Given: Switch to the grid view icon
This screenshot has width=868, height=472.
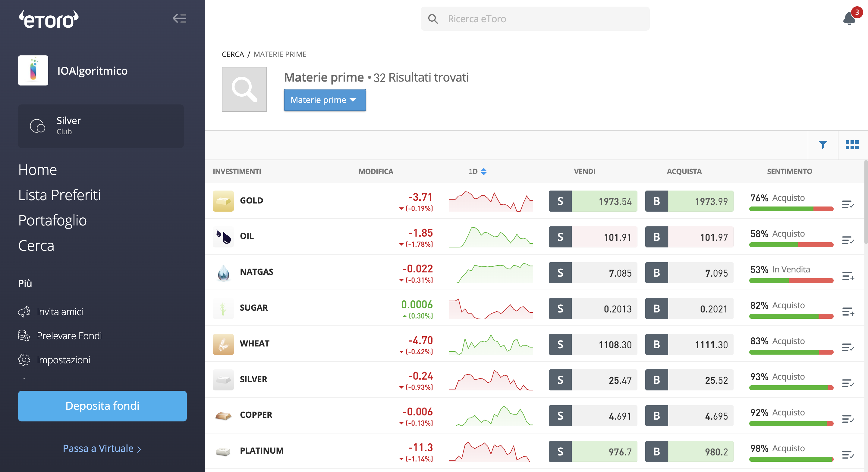Looking at the screenshot, I should pyautogui.click(x=852, y=145).
